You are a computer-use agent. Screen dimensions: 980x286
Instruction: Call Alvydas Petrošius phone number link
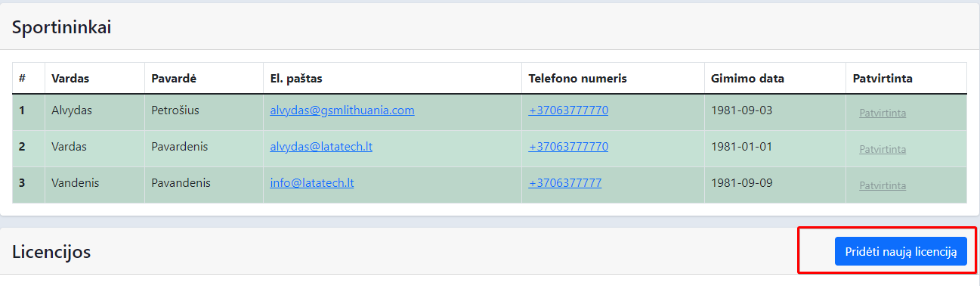pos(568,110)
